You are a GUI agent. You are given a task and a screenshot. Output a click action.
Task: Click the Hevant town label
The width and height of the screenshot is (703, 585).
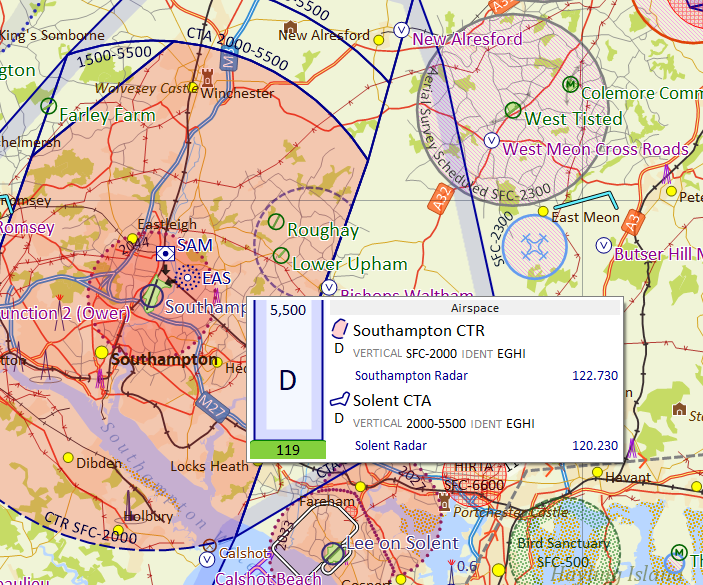click(x=628, y=477)
